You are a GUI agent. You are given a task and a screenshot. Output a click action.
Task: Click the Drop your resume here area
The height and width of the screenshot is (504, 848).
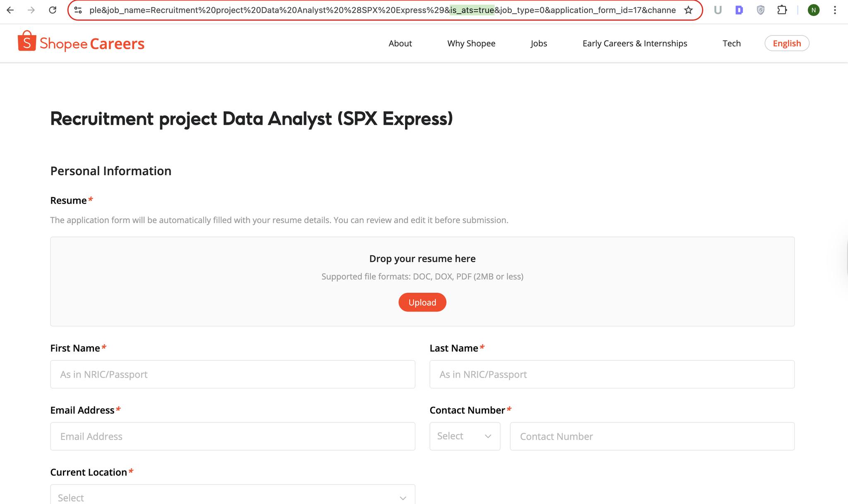pos(422,282)
